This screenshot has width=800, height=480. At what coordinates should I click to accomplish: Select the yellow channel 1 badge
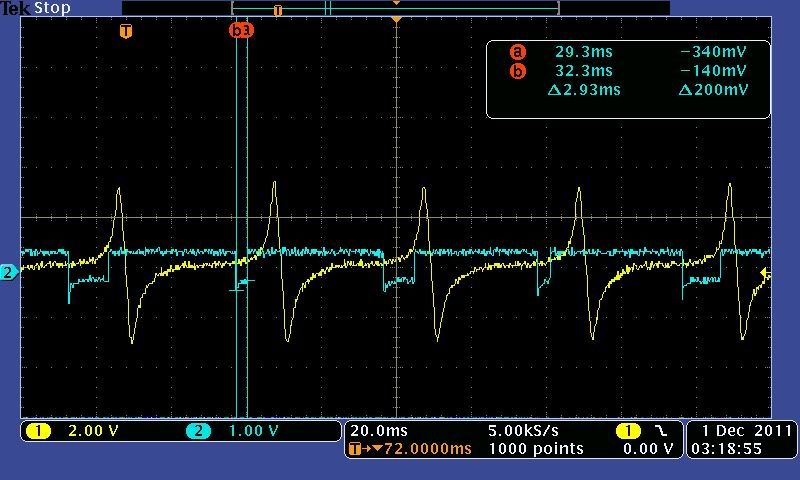coord(38,431)
